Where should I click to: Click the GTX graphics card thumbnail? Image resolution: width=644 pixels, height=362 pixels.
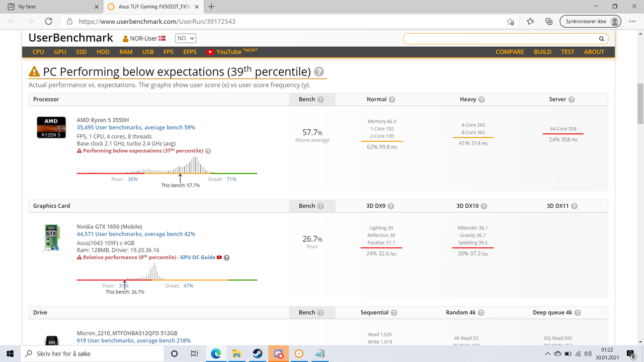pyautogui.click(x=51, y=237)
